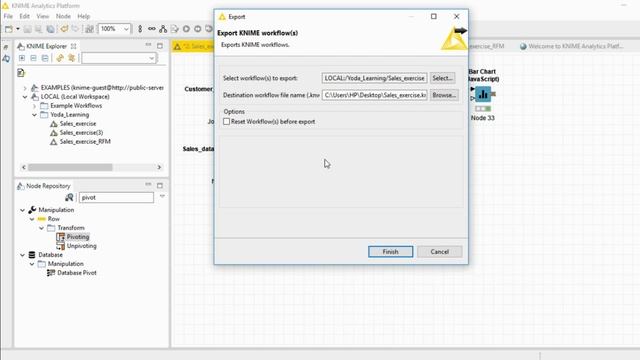Viewport: 640px width, 360px height.
Task: Click the destination workflow file name field
Action: [x=375, y=95]
